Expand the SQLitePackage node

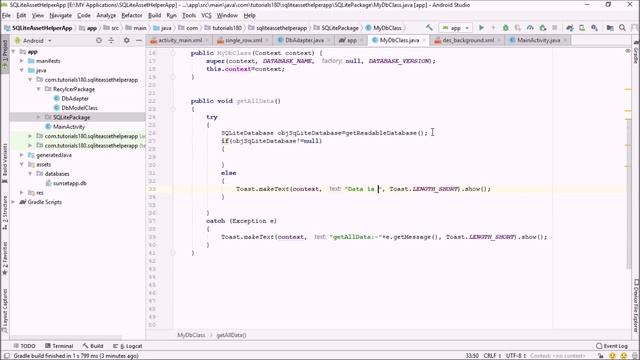tap(38, 117)
